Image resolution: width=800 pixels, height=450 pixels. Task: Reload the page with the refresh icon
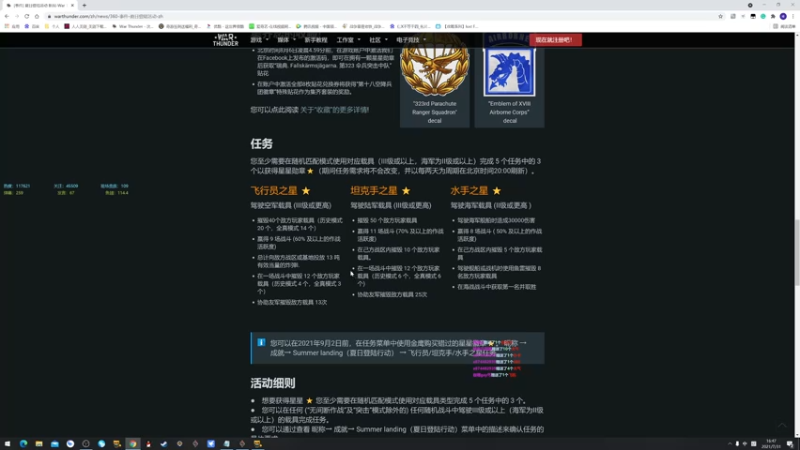click(x=27, y=16)
